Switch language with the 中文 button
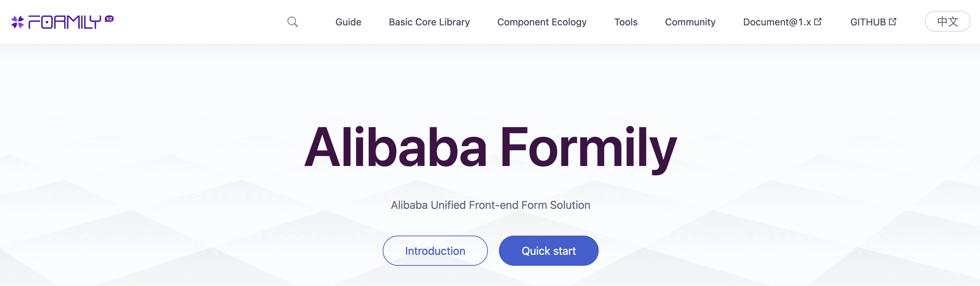This screenshot has width=980, height=286. [947, 21]
